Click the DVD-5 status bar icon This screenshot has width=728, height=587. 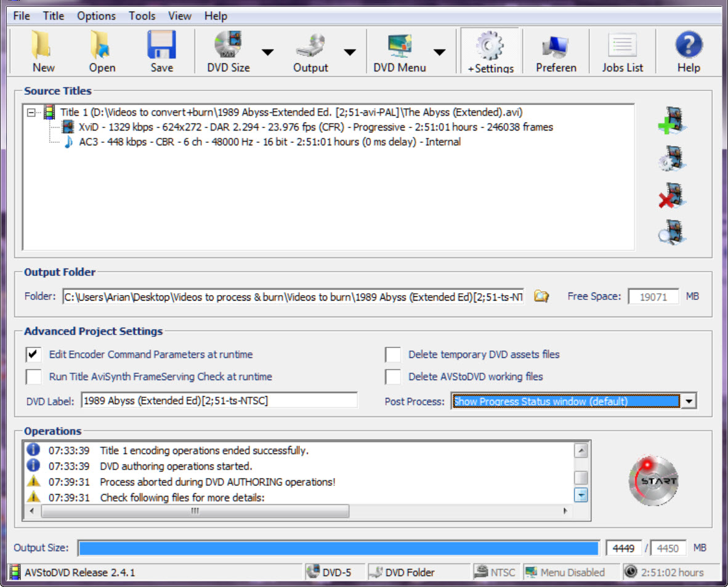(x=313, y=572)
